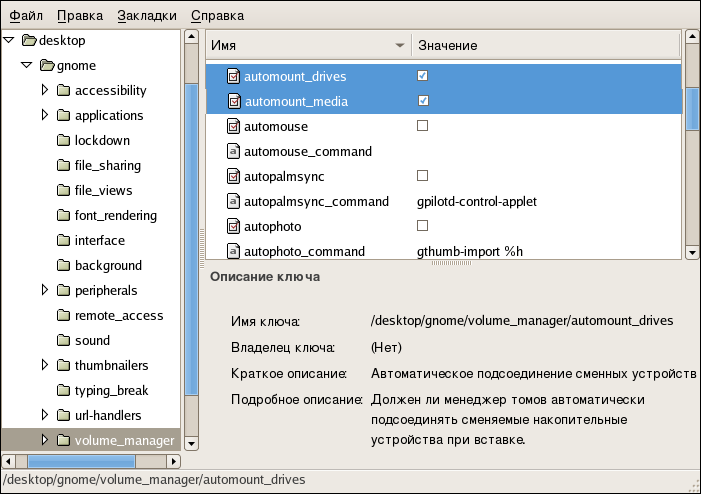Click the string key icon beside automouse_command
701x494 pixels.
pyautogui.click(x=233, y=151)
